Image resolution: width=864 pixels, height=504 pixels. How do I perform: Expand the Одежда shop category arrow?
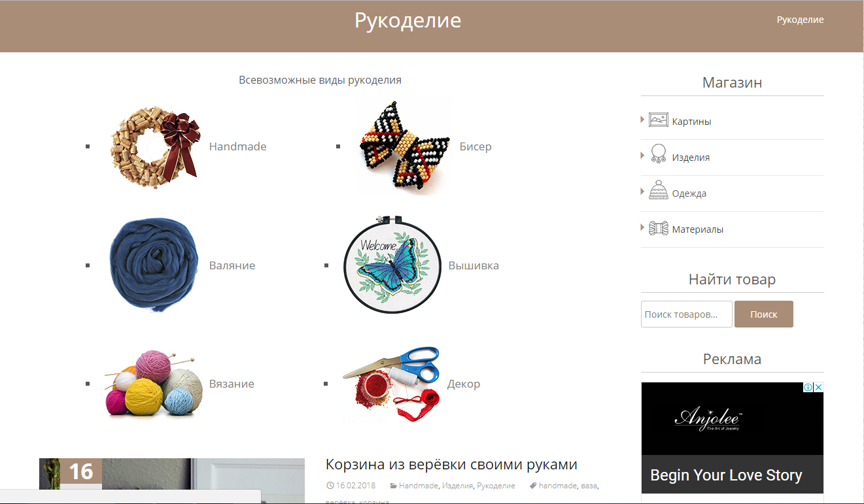[643, 192]
